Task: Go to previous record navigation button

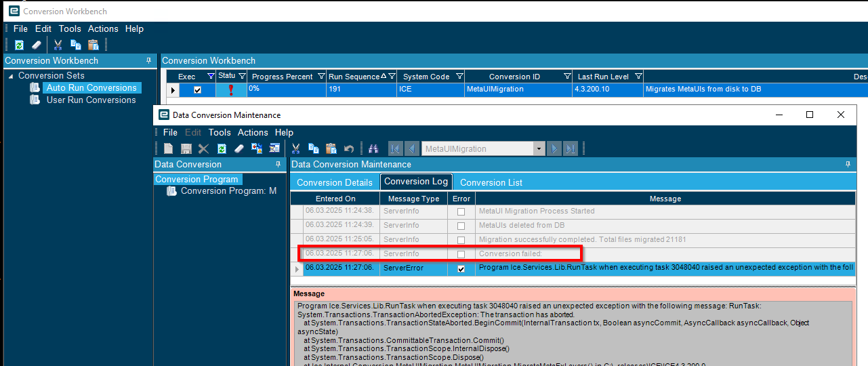Action: [411, 148]
